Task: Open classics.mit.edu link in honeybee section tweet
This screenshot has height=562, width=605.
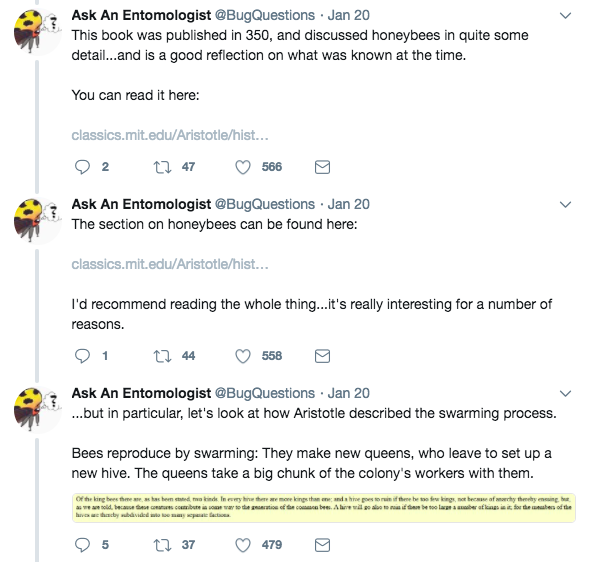Action: point(170,264)
